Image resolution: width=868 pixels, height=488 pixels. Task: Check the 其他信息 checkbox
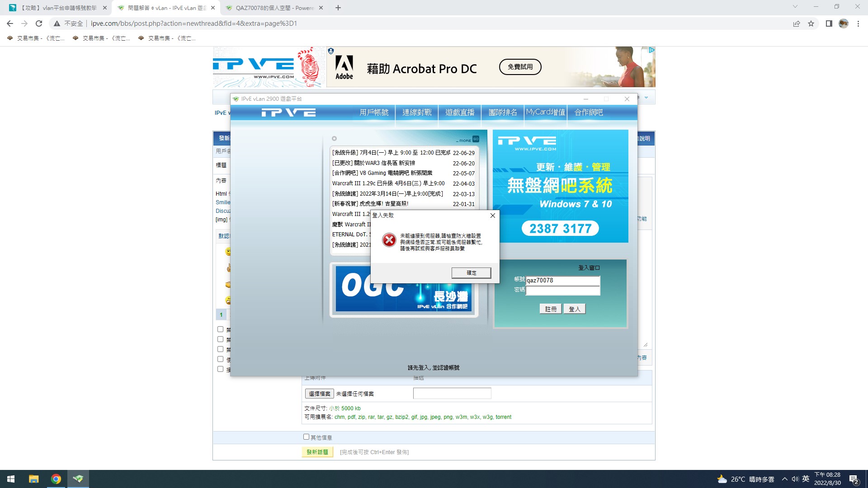pyautogui.click(x=306, y=437)
